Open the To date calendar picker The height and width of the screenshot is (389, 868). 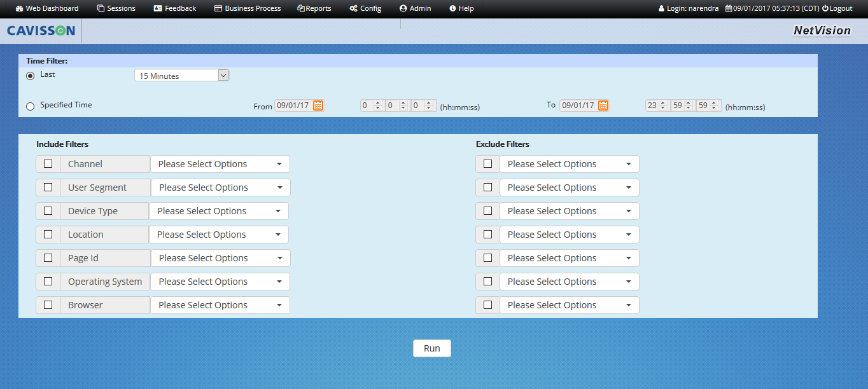tap(603, 106)
